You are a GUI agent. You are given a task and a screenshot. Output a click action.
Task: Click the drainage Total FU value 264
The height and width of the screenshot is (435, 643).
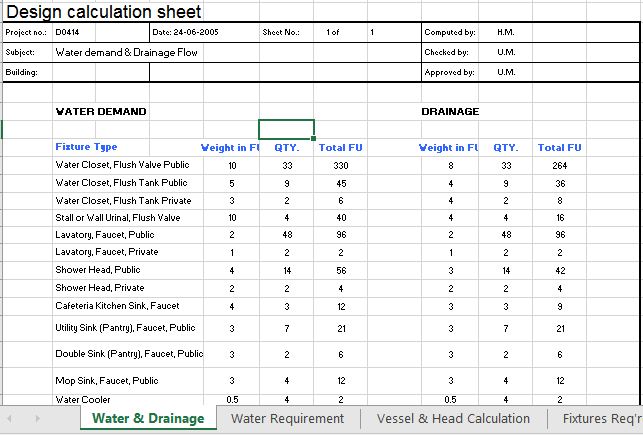click(x=559, y=166)
